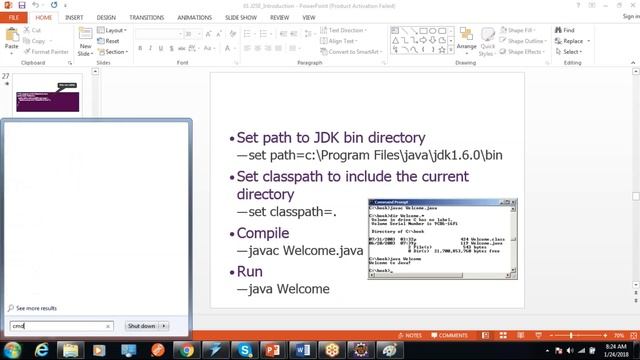Open Google Chrome from taskbar
The height and width of the screenshot is (360, 640).
click(187, 350)
